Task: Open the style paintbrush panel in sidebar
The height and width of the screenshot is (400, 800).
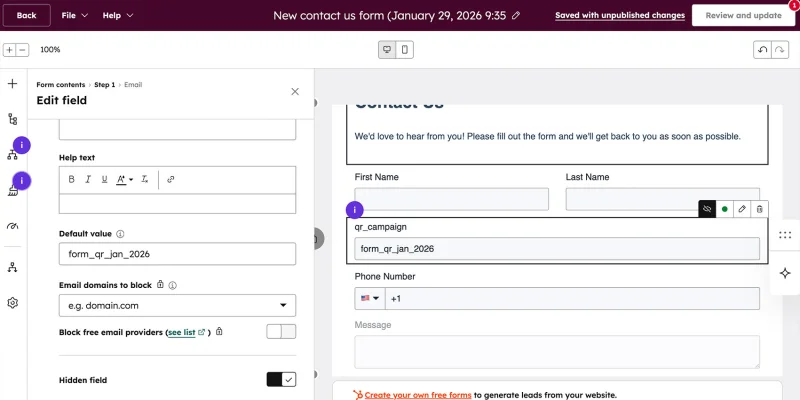Action: tap(13, 191)
